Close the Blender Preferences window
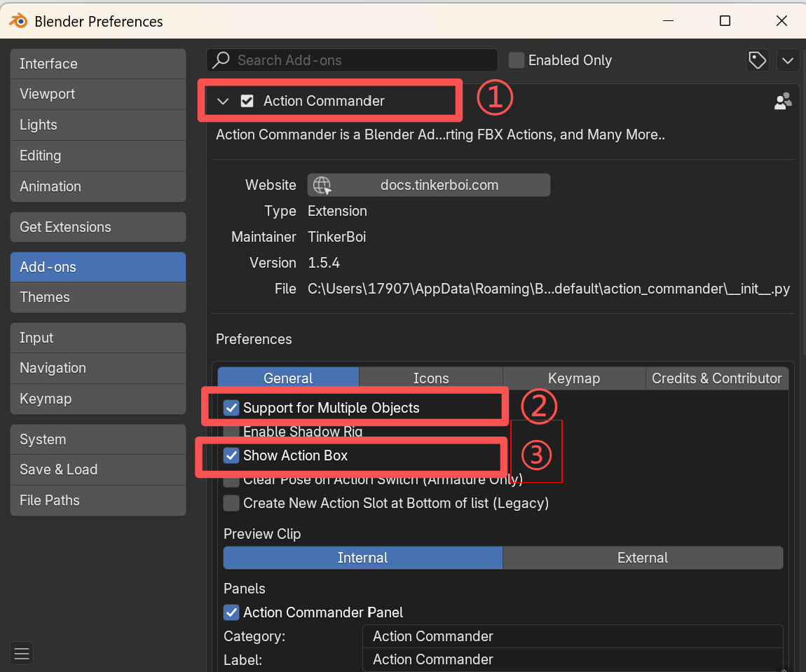This screenshot has width=806, height=672. (781, 20)
